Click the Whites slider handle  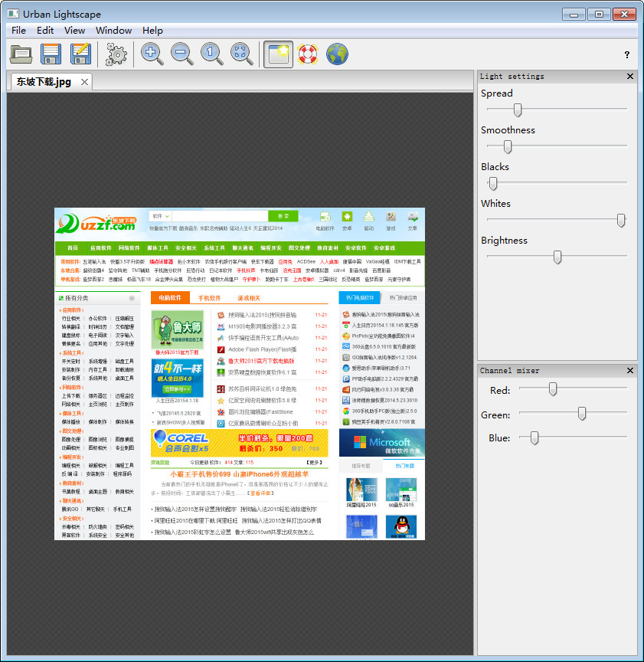point(621,220)
